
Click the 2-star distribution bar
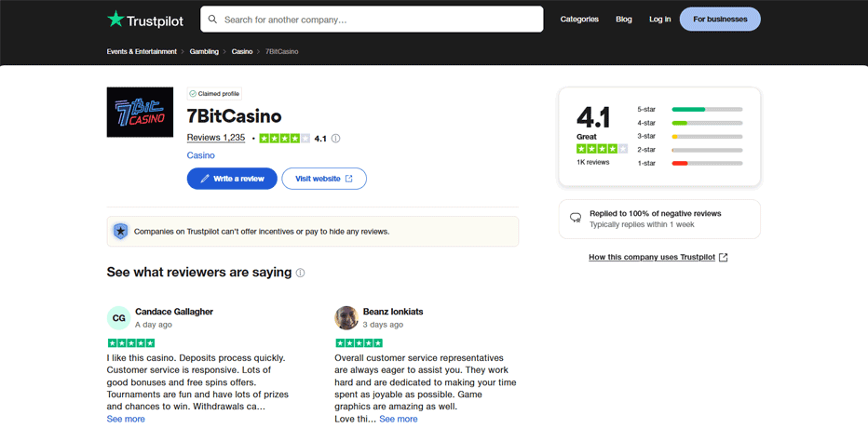[707, 150]
